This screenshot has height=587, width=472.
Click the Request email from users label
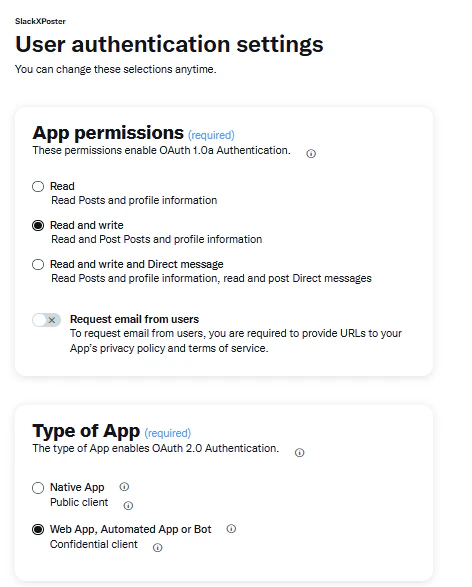(134, 319)
